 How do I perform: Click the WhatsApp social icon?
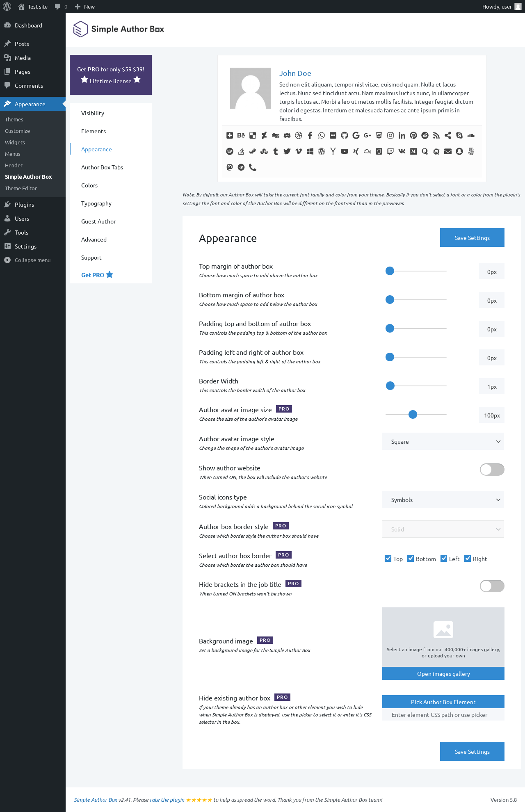[322, 135]
